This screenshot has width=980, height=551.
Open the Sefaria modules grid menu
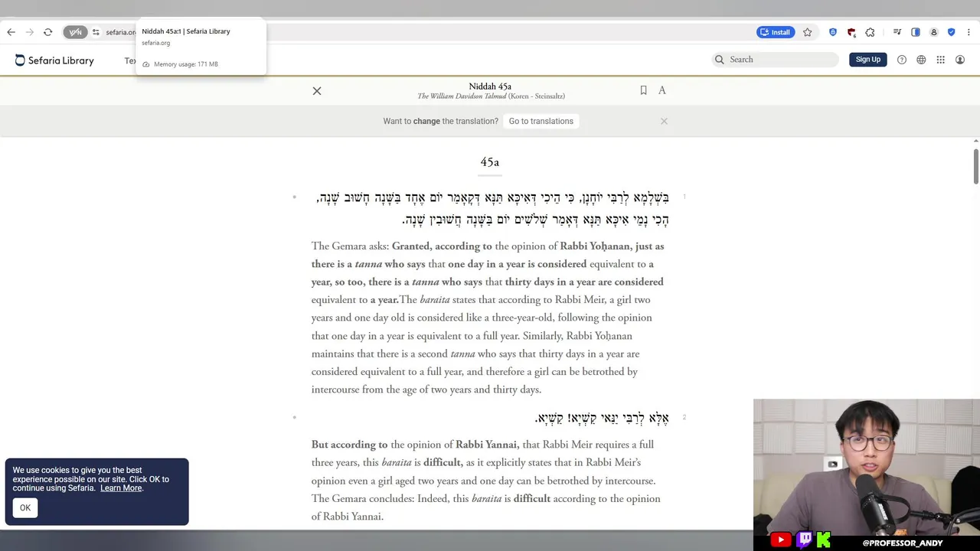coord(940,60)
